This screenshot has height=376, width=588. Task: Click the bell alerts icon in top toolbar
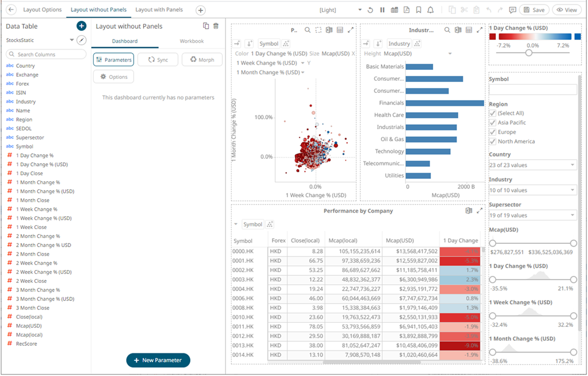pos(430,10)
